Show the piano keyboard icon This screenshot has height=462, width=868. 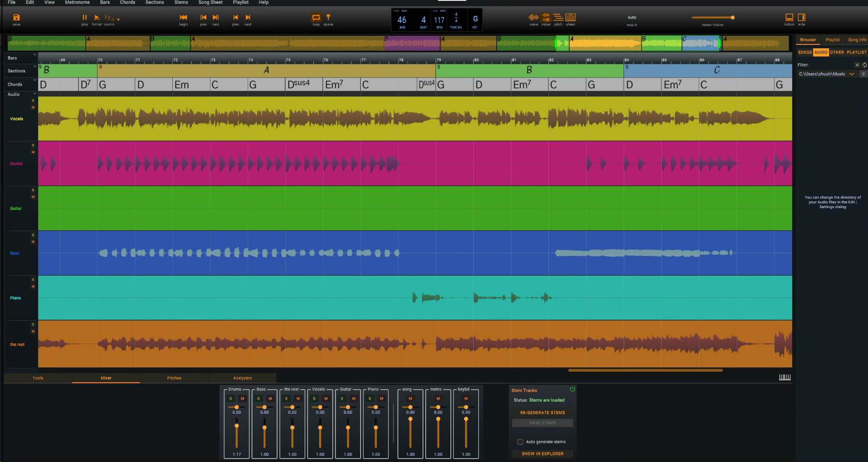pyautogui.click(x=785, y=377)
